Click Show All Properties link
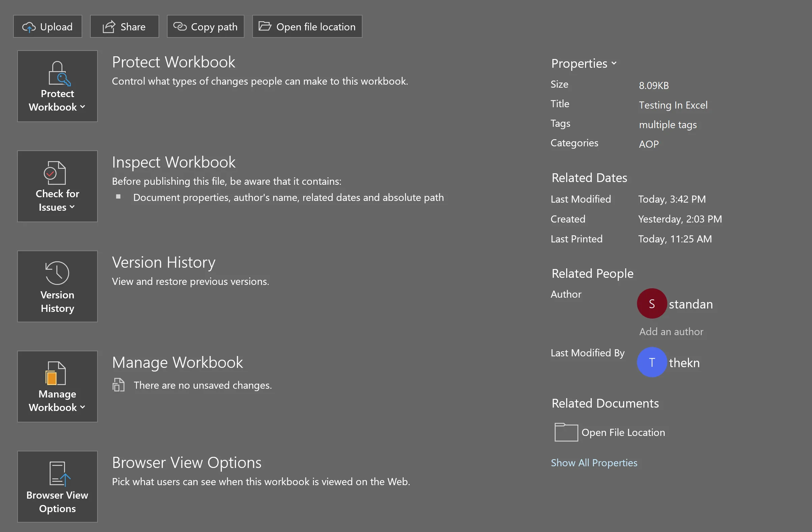The height and width of the screenshot is (532, 812). (594, 463)
